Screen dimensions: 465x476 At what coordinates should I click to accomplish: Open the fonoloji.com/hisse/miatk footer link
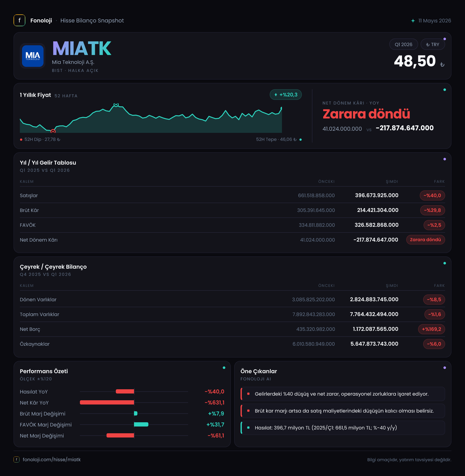coord(52,460)
